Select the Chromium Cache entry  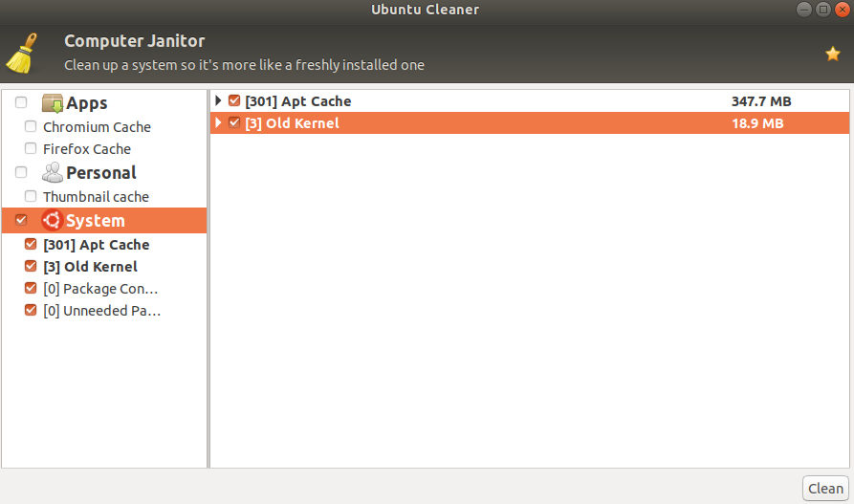97,127
